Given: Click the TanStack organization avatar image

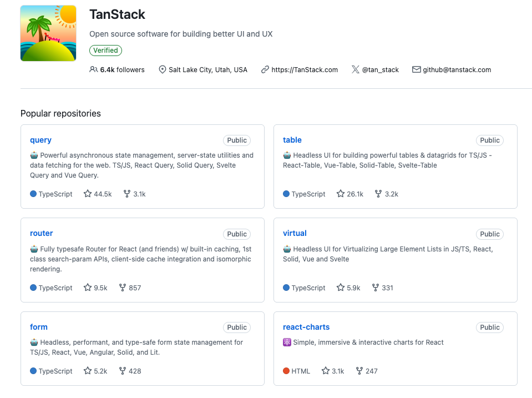Looking at the screenshot, I should tap(48, 33).
